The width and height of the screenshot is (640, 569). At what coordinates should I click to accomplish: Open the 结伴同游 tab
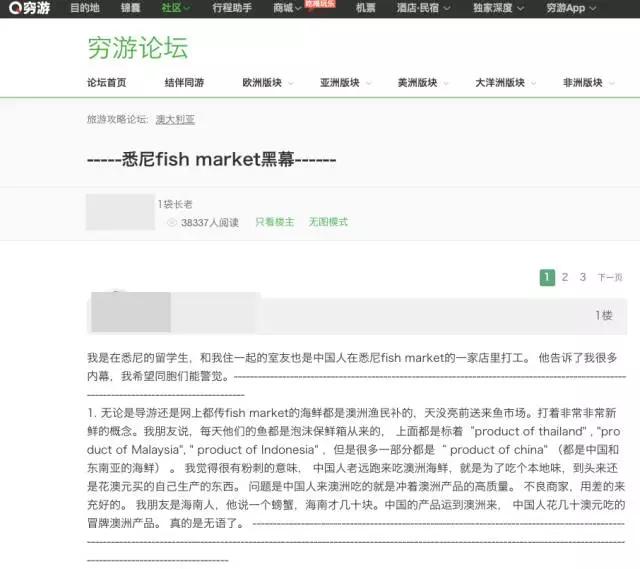pyautogui.click(x=184, y=82)
